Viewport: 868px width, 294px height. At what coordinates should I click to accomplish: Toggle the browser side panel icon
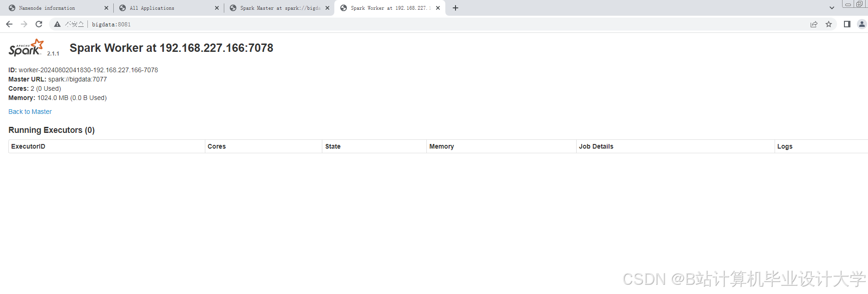(847, 24)
